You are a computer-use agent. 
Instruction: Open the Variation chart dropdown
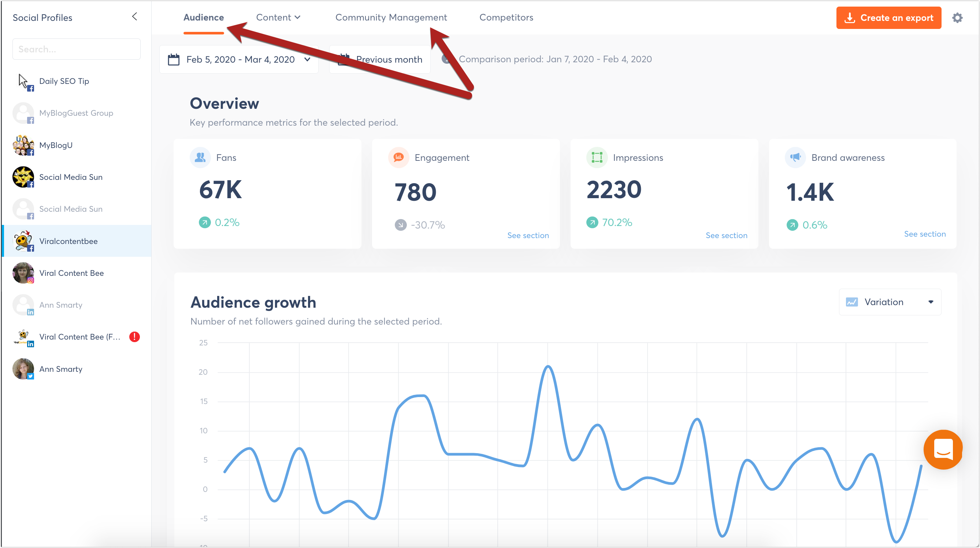pos(890,302)
